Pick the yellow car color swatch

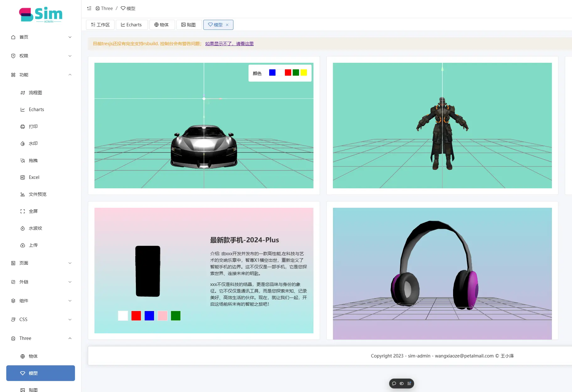(x=304, y=72)
